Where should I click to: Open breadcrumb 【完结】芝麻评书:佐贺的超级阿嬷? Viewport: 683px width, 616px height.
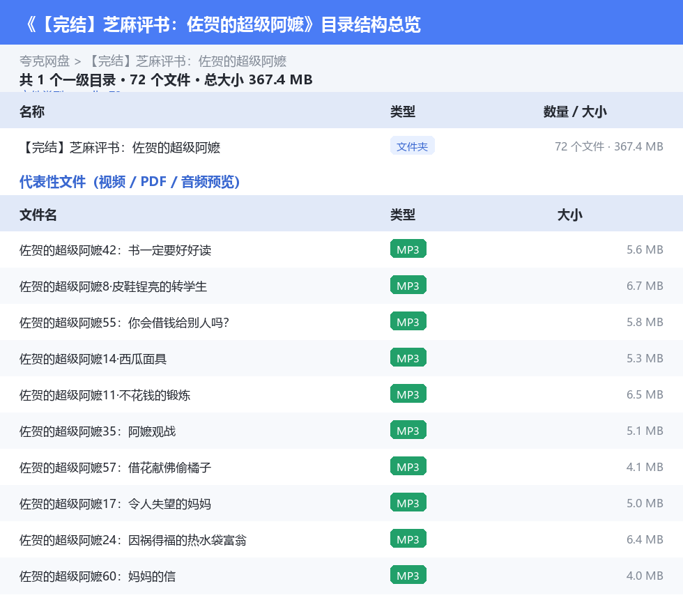(x=187, y=61)
